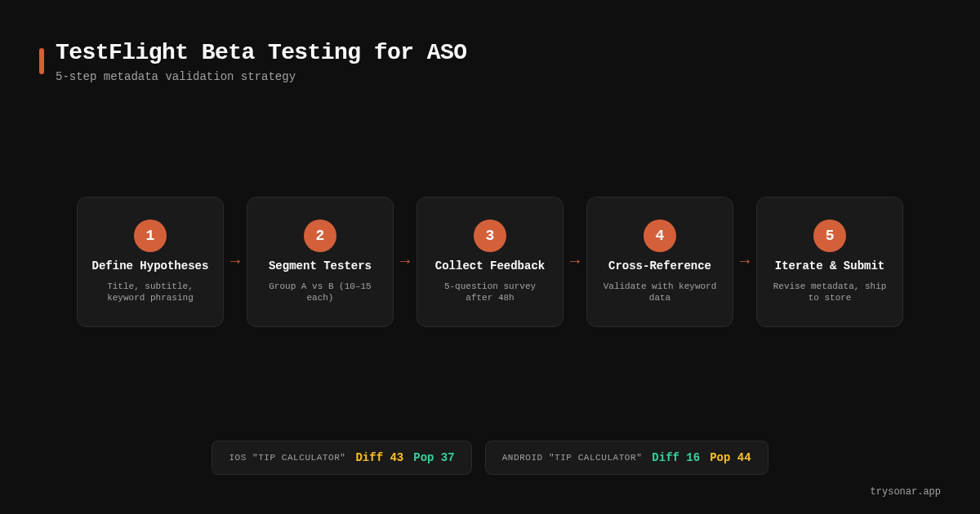Click 'Group A vs B (10–15 each)' text

pos(320,292)
